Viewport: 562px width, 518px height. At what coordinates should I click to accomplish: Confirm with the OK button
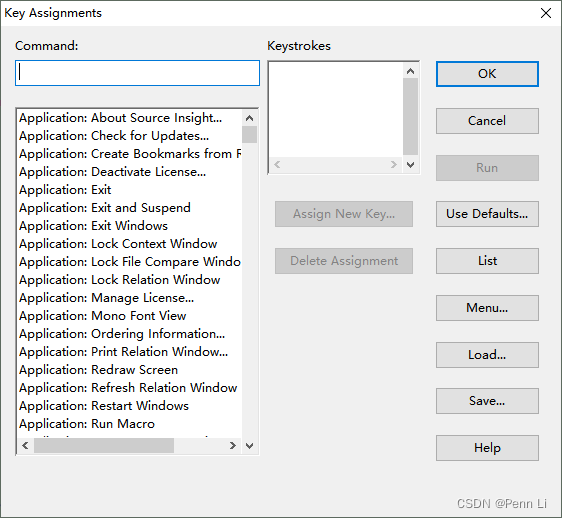pyautogui.click(x=487, y=74)
